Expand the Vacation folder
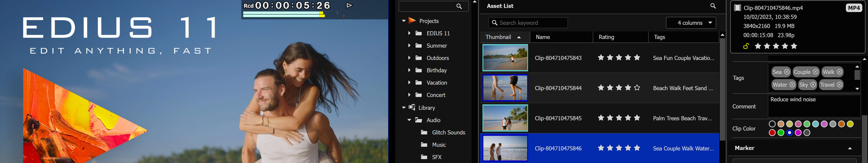 [409, 83]
